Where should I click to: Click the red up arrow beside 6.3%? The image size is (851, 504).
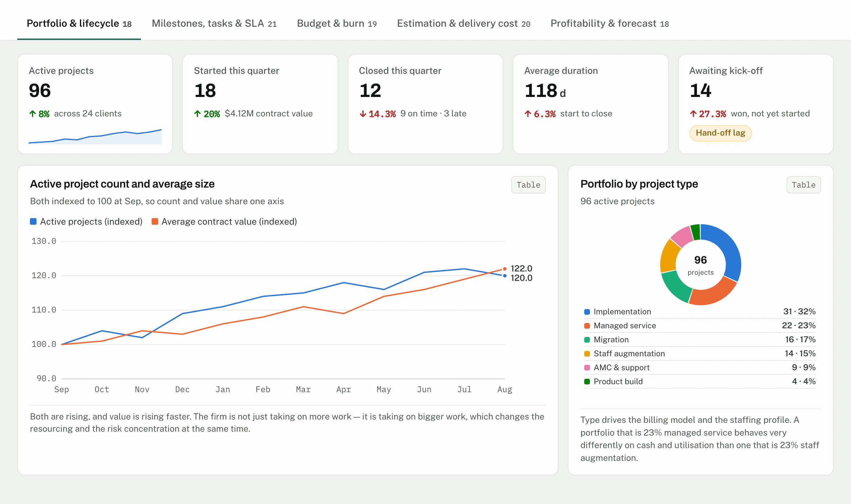coord(528,114)
